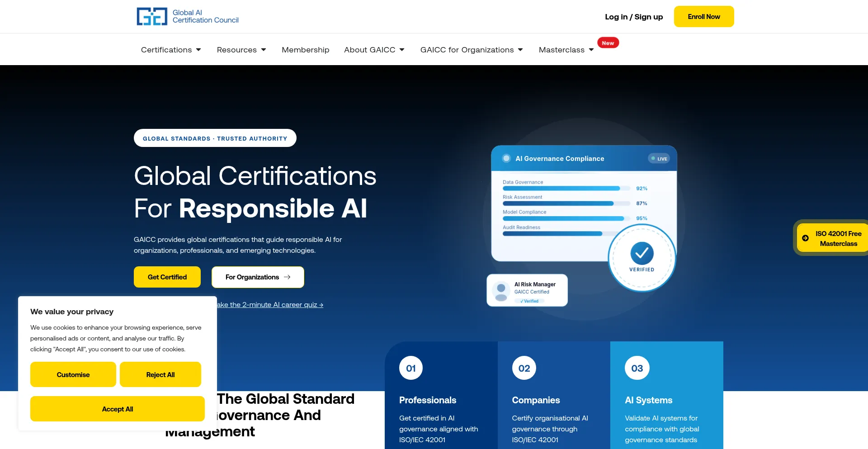
Task: Click the arrow icon in For Organizations button
Action: click(x=287, y=277)
